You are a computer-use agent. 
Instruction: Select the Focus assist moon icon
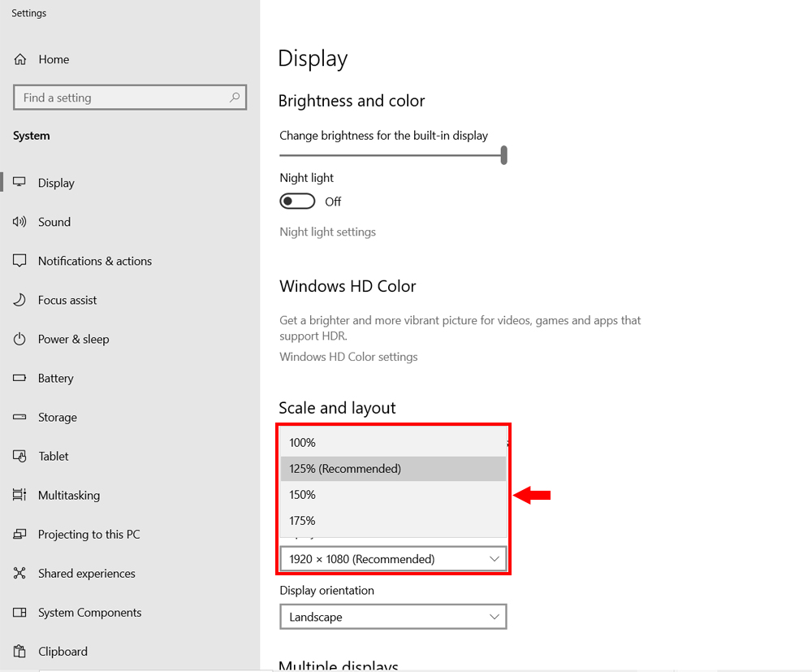(x=20, y=300)
